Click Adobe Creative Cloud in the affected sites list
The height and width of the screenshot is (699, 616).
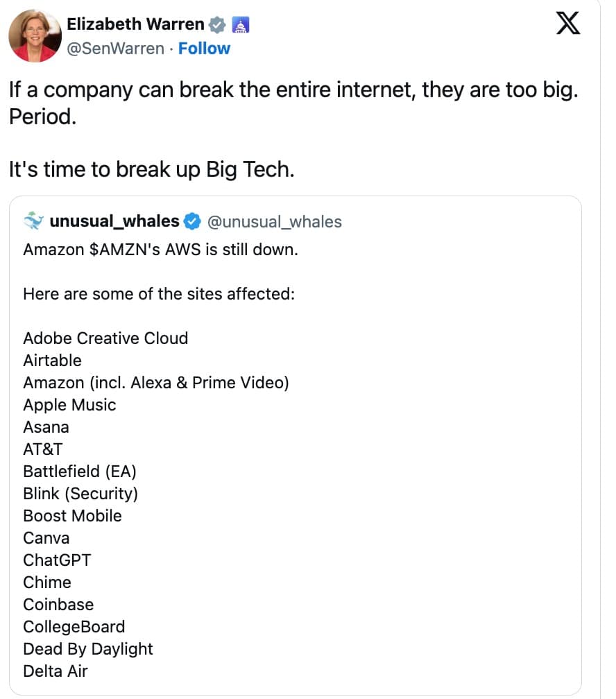click(x=105, y=338)
